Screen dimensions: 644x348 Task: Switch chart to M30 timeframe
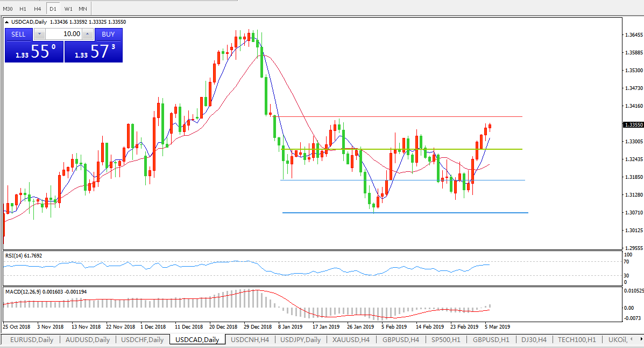(8, 9)
